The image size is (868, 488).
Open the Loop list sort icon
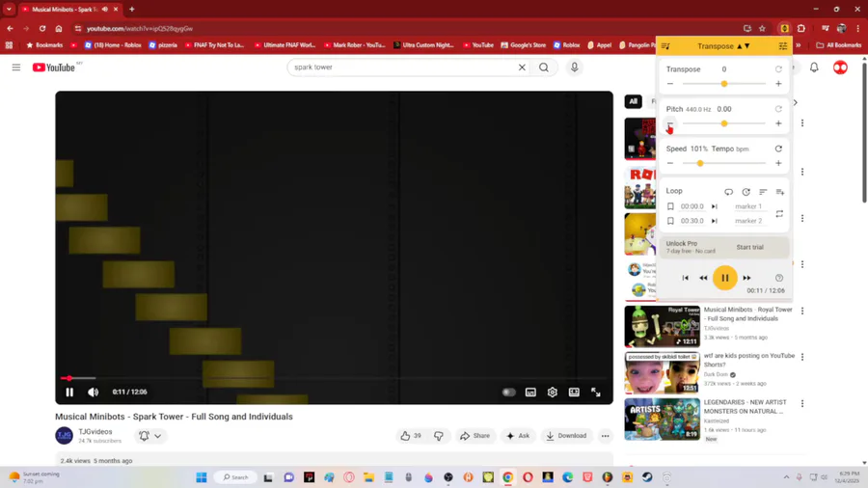pos(763,192)
